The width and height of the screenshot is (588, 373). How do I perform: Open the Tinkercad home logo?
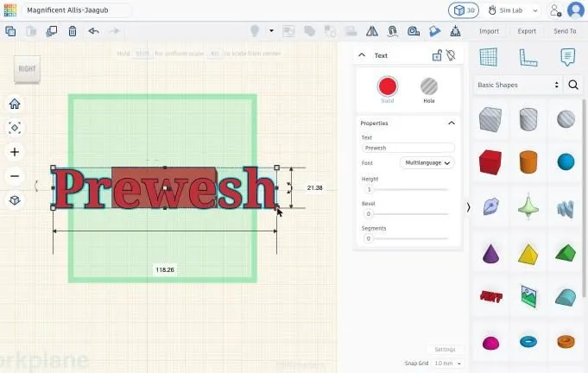point(10,10)
